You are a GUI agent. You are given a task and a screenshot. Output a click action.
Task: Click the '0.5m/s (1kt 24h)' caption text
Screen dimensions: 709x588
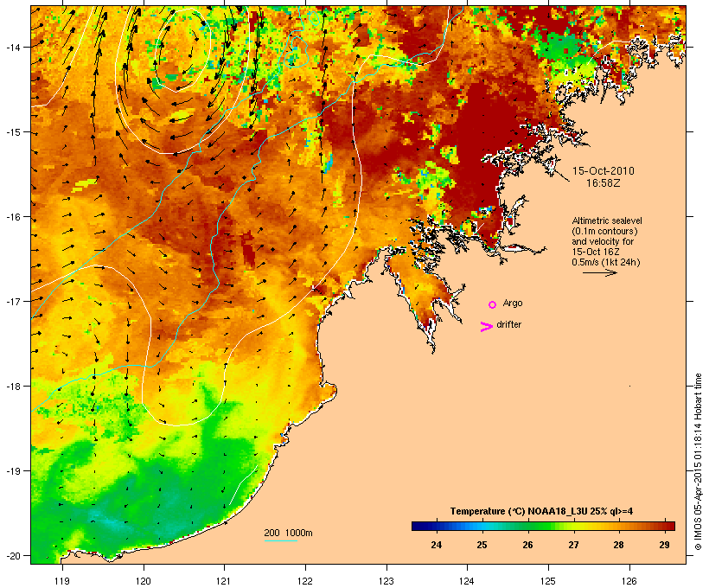[x=606, y=262]
